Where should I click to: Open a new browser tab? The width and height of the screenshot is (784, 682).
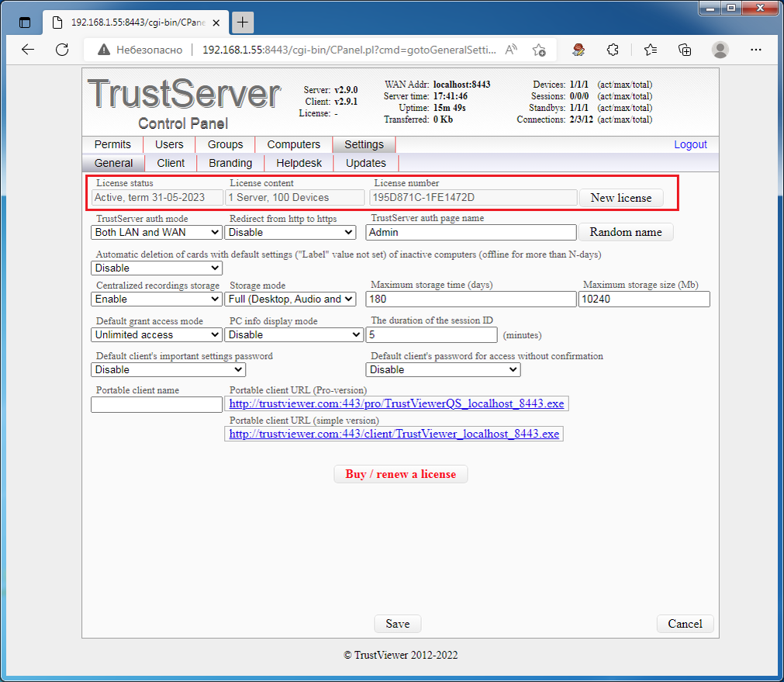243,23
